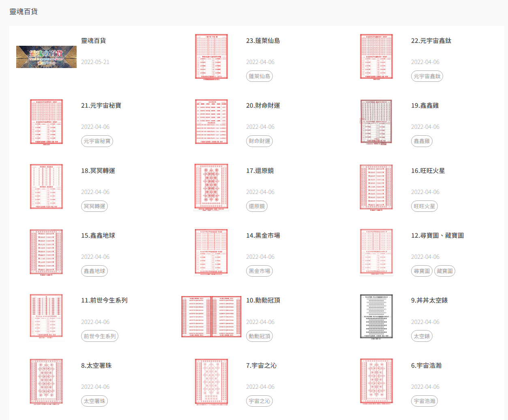508x420 pixels.
Task: Select the 前世今生系列 tag pill
Action: pos(100,336)
